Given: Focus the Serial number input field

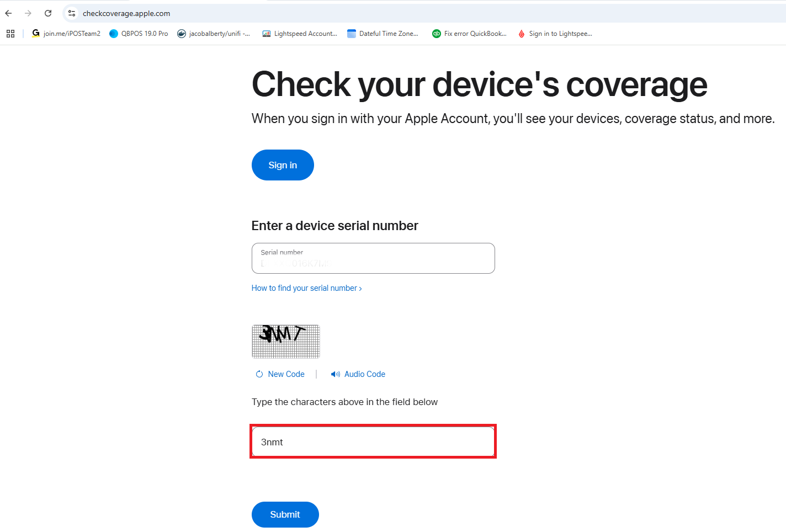Looking at the screenshot, I should pyautogui.click(x=373, y=258).
